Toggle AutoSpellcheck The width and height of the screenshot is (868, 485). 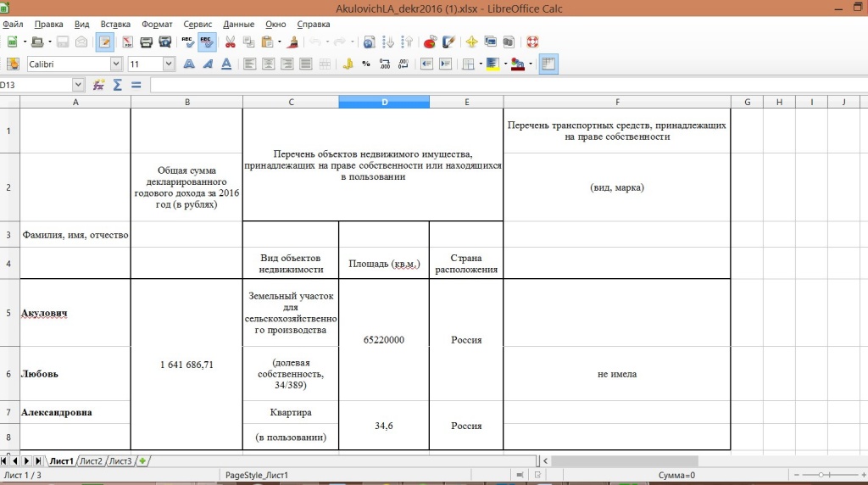(x=207, y=42)
